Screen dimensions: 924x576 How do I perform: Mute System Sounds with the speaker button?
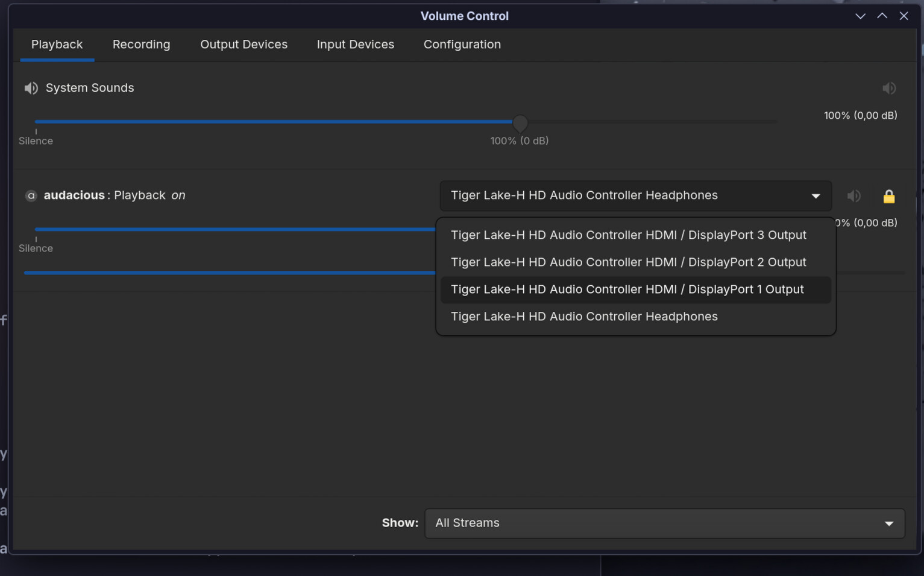888,89
